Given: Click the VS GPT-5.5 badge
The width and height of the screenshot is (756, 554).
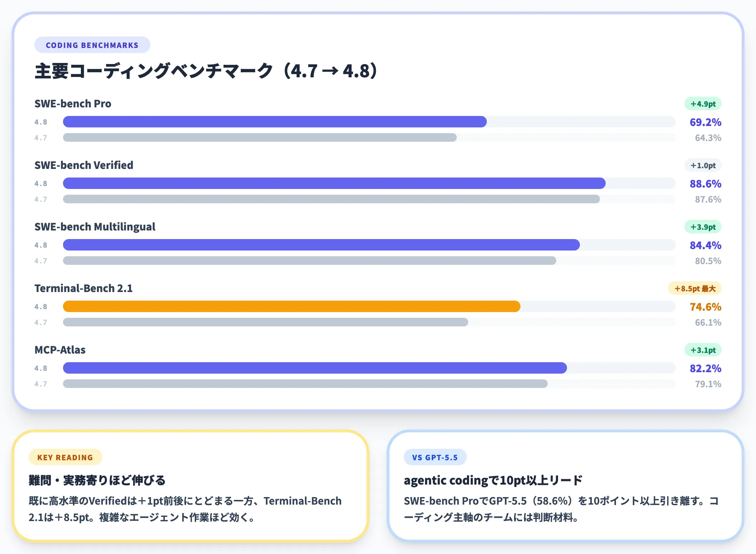Looking at the screenshot, I should (x=435, y=457).
